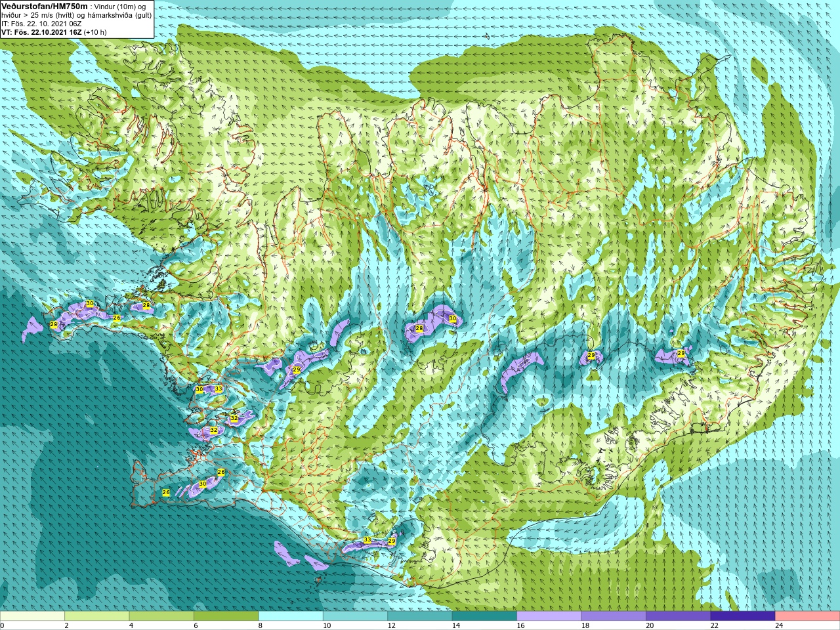Click the yellow gust label 33 beside the 29
This screenshot has width=840, height=630.
coord(367,540)
